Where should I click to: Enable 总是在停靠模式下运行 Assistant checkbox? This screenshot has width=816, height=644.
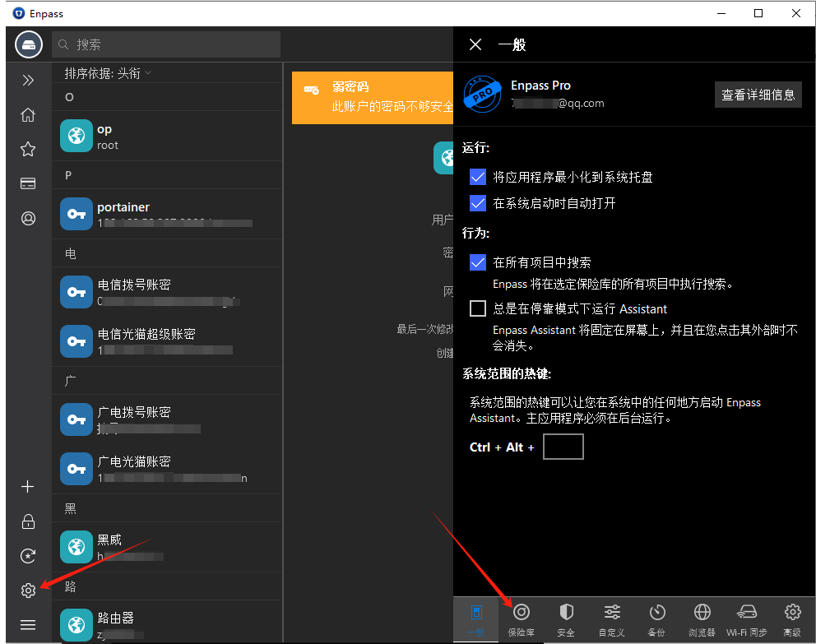tap(478, 308)
